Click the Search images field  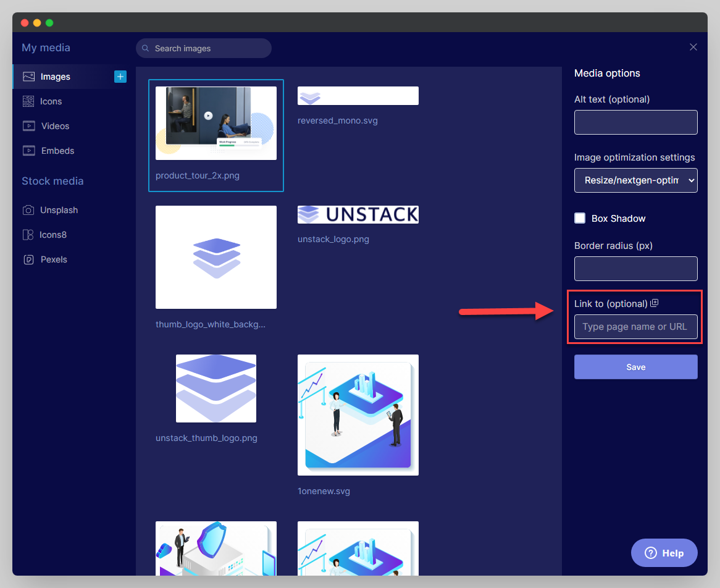(203, 48)
